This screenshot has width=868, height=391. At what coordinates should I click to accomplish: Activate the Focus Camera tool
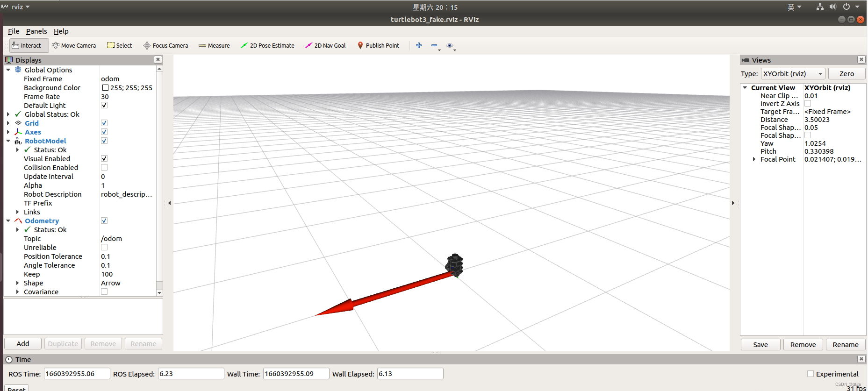pos(165,45)
